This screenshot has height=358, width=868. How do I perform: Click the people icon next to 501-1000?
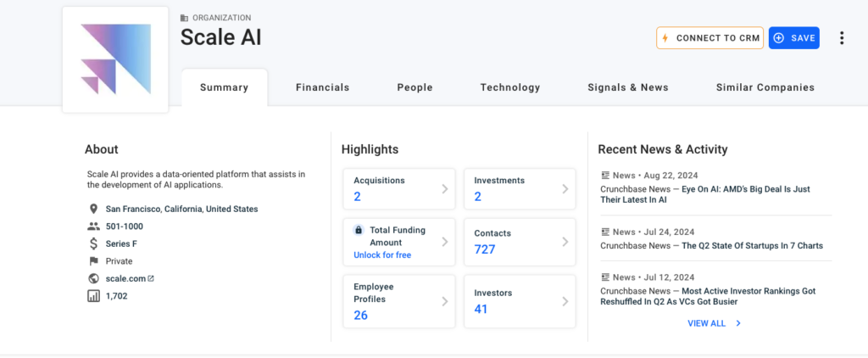pos(93,227)
